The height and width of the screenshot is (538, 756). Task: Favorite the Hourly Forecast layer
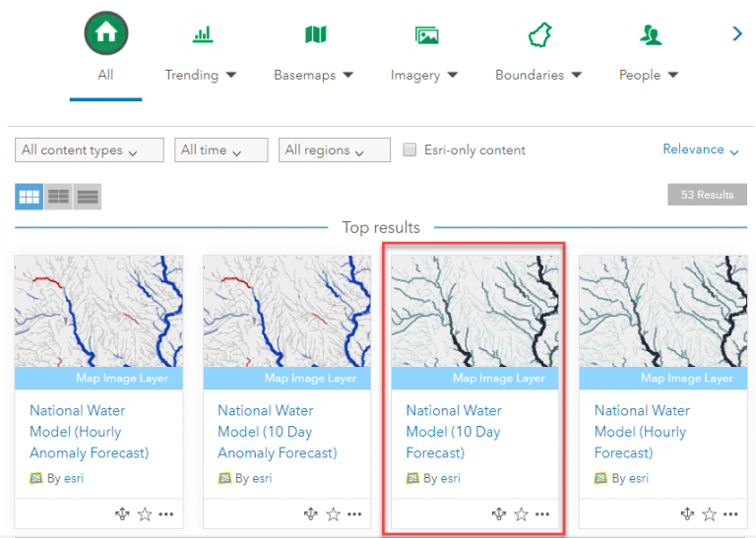tap(709, 514)
